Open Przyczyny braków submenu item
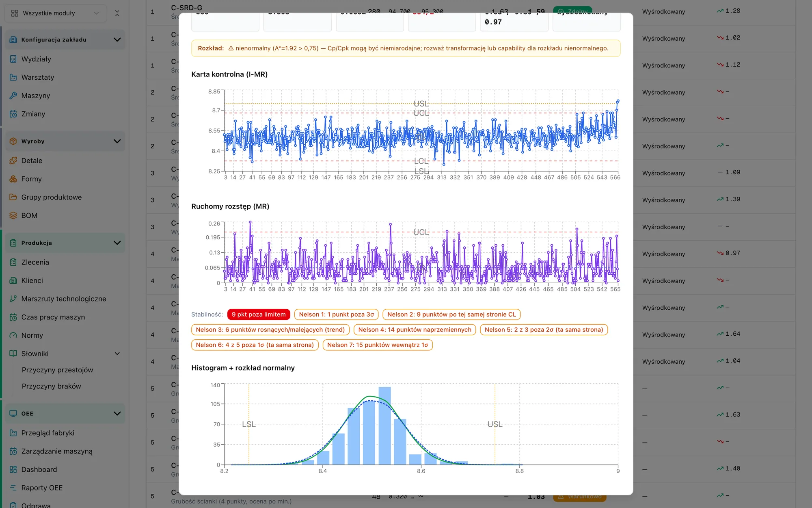Screen dimensions: 812x508 pos(51,386)
